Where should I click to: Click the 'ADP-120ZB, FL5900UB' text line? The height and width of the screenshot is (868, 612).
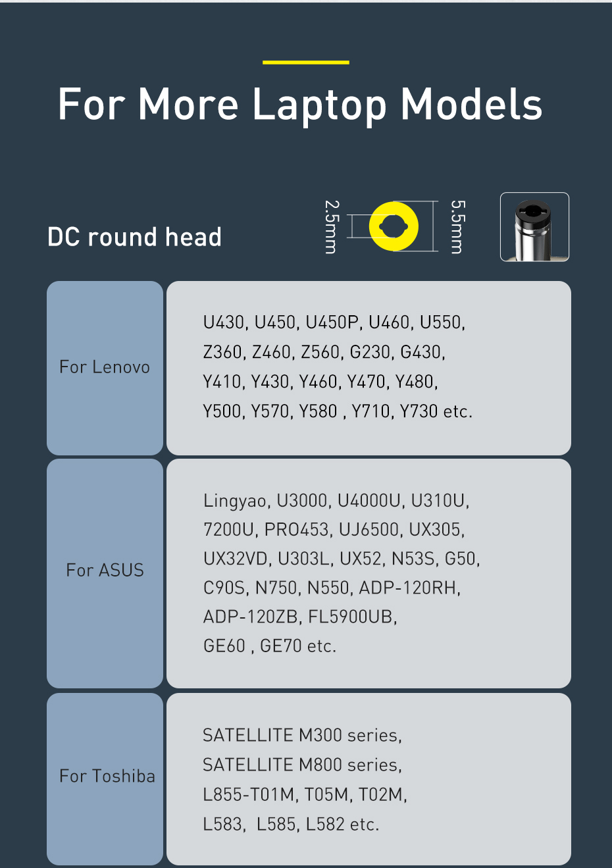click(x=300, y=617)
